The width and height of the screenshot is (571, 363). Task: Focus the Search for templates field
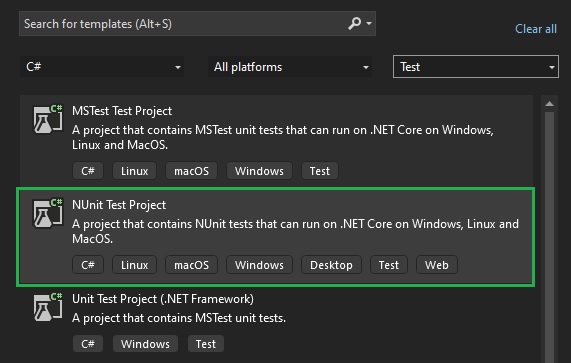click(197, 24)
